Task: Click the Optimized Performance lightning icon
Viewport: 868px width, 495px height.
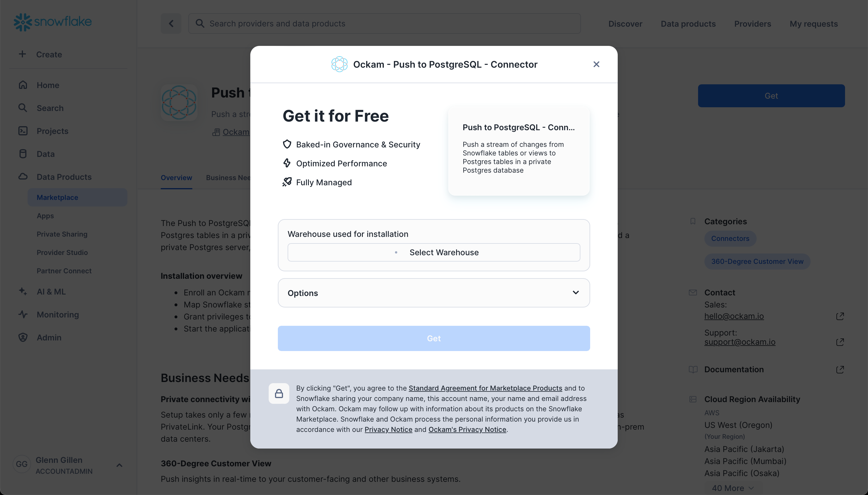Action: point(287,163)
